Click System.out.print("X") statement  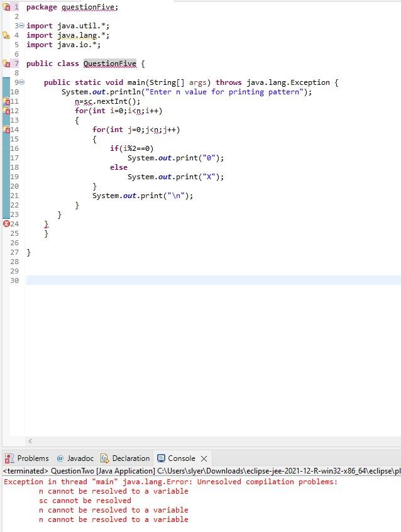click(x=176, y=177)
